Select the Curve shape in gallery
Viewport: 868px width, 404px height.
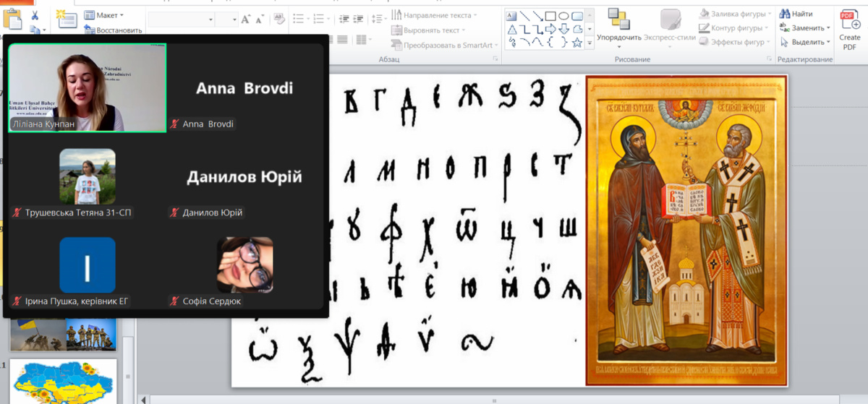click(537, 43)
